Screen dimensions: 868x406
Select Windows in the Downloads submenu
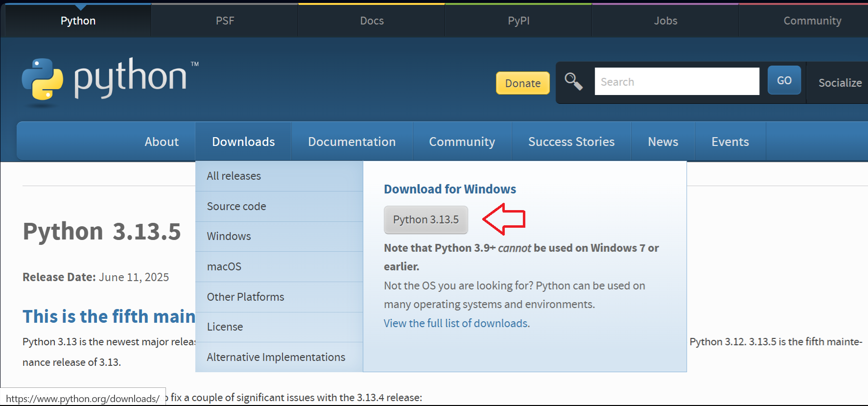coord(229,237)
